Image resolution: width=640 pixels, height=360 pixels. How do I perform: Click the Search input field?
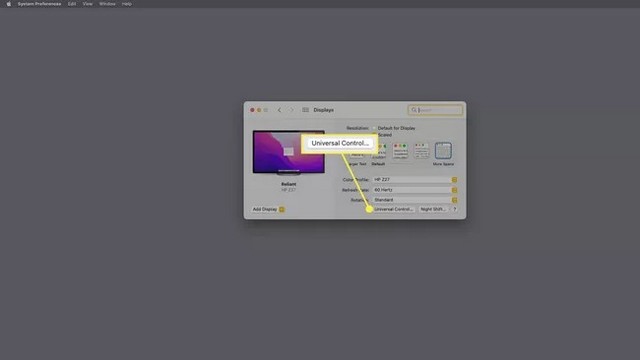[435, 110]
